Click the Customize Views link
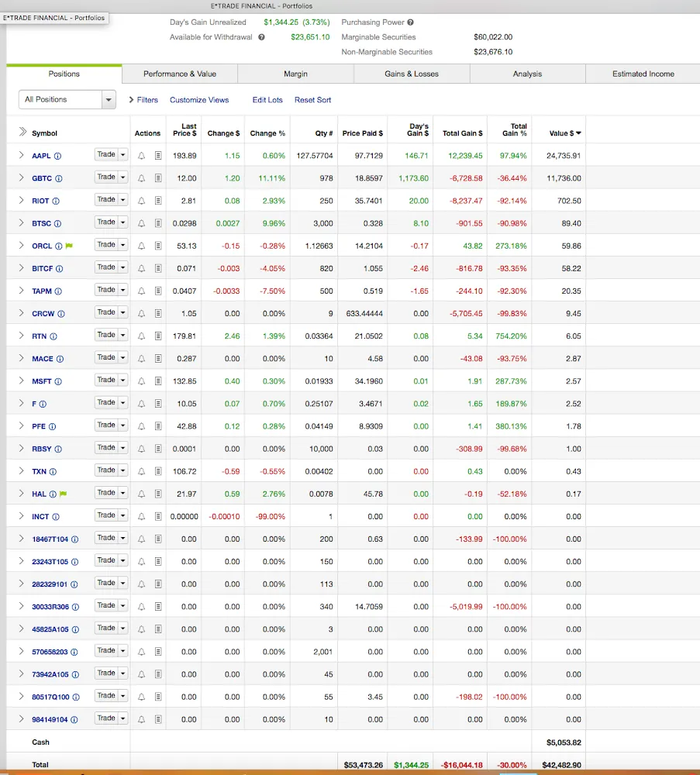The image size is (700, 775). [199, 100]
